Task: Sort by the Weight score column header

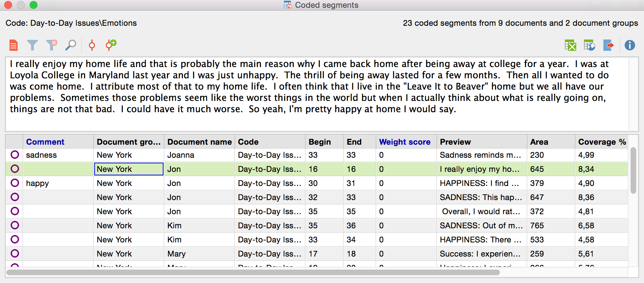Action: pos(405,142)
